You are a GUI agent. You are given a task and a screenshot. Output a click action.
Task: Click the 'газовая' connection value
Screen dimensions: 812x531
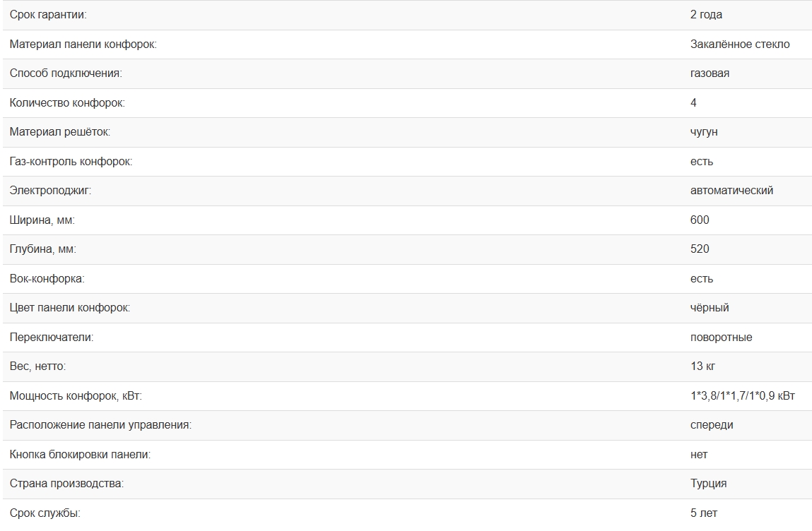pos(710,73)
